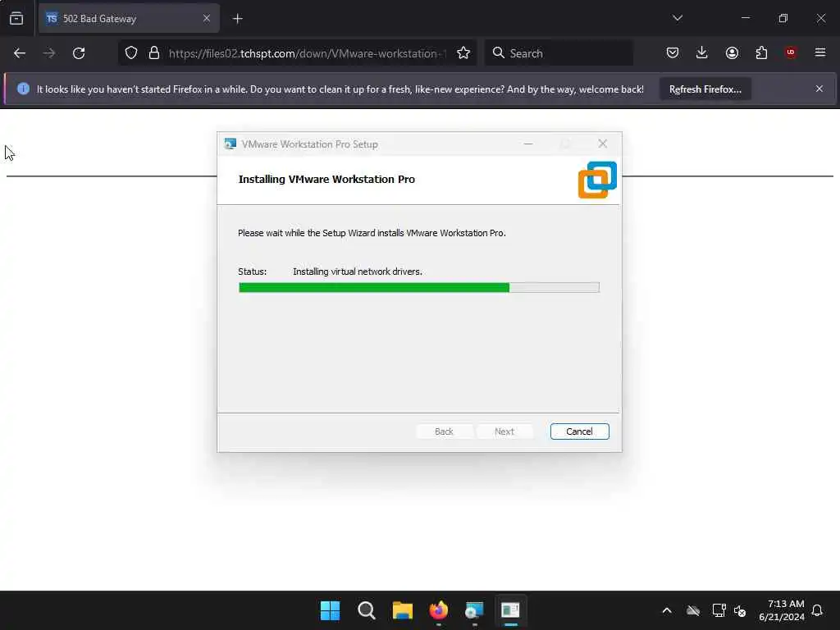Close the VMware Workstation Pro Setup window
The width and height of the screenshot is (840, 630).
click(x=603, y=144)
